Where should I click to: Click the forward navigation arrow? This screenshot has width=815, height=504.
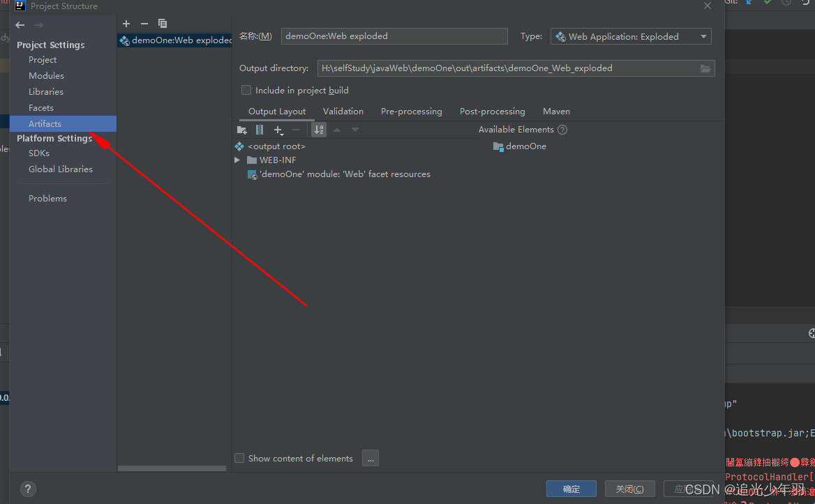point(38,25)
